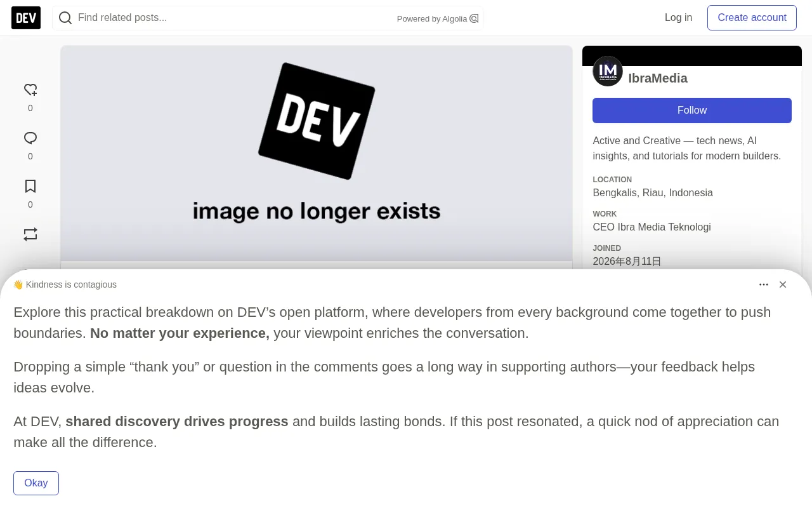Image resolution: width=812 pixels, height=508 pixels.
Task: Bookmark the post with the save icon
Action: (30, 187)
